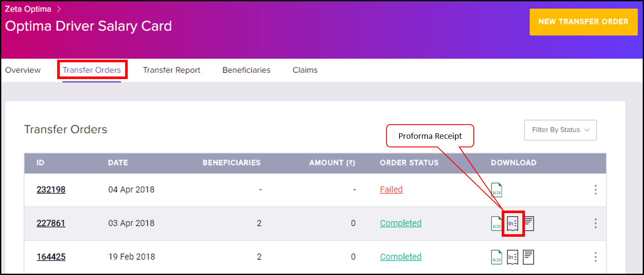644x275 pixels.
Task: Open more options menu for order 227861
Action: click(595, 223)
